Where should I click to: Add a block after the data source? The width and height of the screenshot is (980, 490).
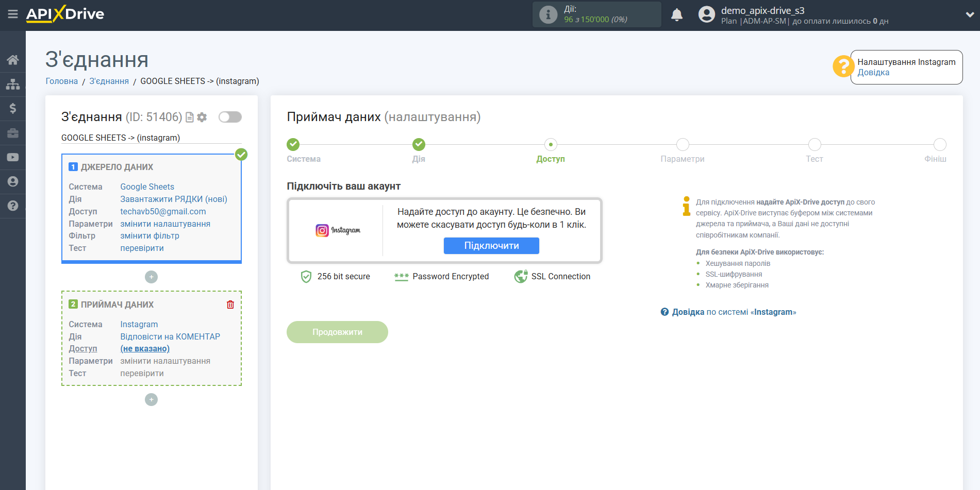pos(151,277)
